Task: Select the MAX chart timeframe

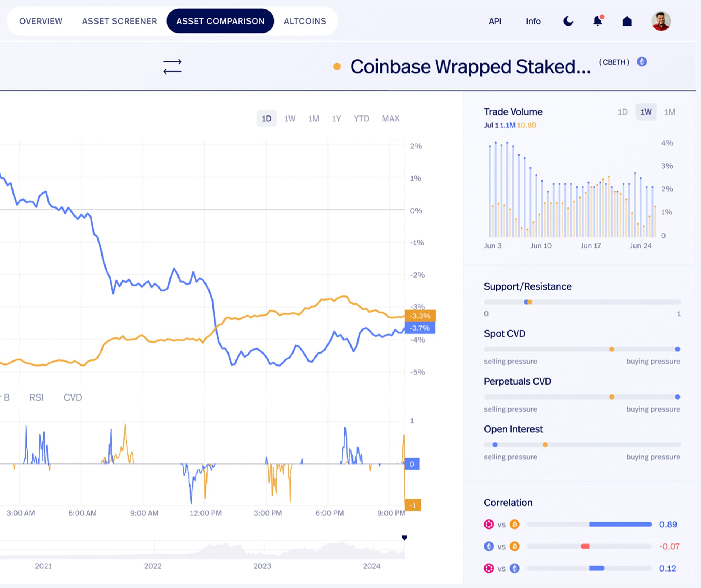Action: (x=390, y=118)
